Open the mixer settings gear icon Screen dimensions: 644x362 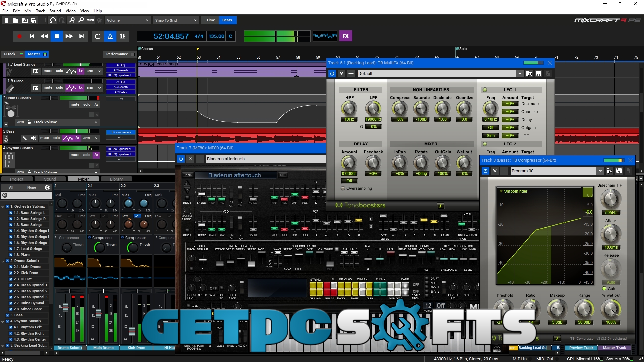point(47,188)
